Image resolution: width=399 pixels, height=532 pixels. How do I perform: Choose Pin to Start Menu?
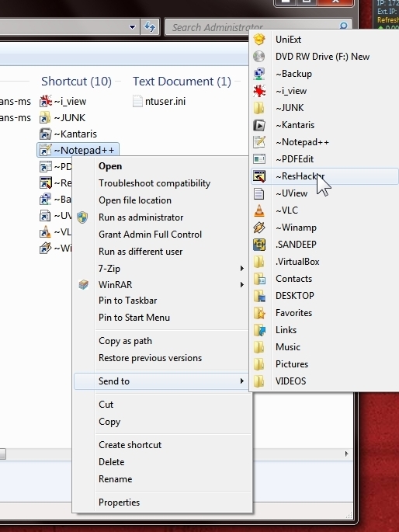134,318
